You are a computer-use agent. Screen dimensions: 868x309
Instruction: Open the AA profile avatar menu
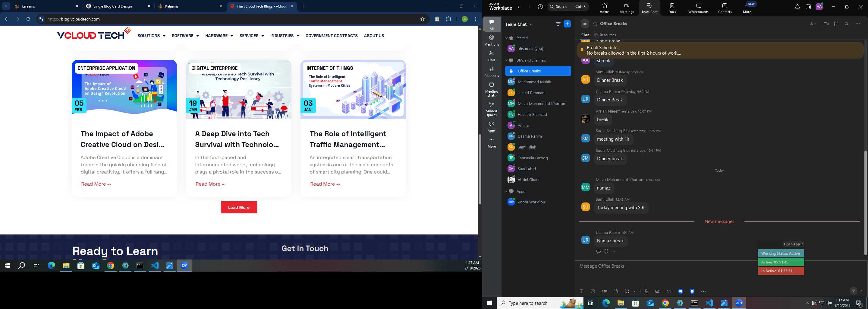pyautogui.click(x=819, y=6)
